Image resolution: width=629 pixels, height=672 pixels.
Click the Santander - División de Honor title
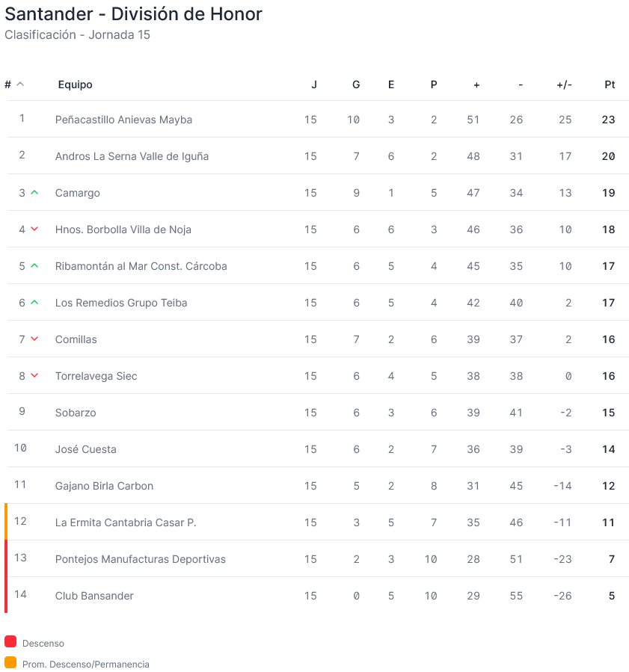click(x=133, y=14)
